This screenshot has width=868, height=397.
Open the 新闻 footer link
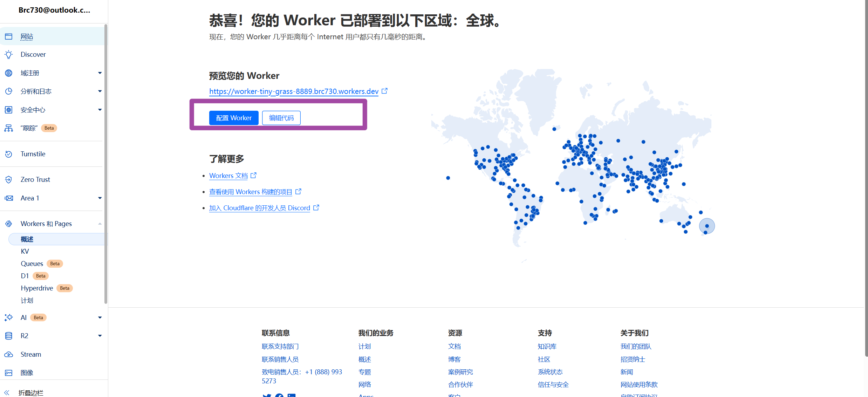627,372
